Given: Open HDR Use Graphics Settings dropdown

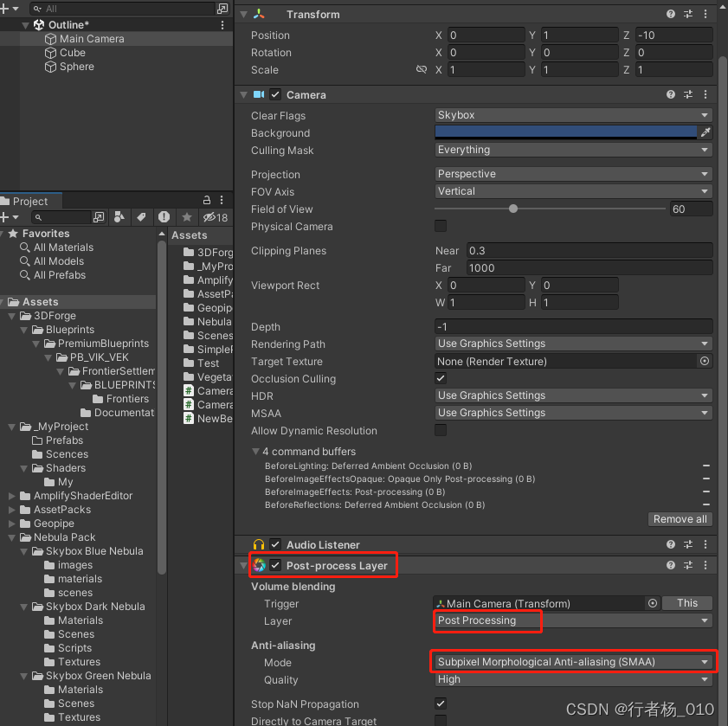Looking at the screenshot, I should [573, 395].
